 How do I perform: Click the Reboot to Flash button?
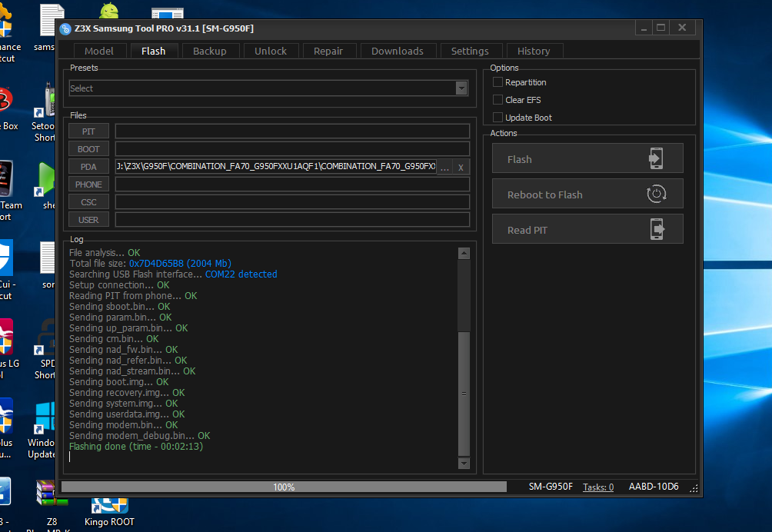(x=587, y=194)
